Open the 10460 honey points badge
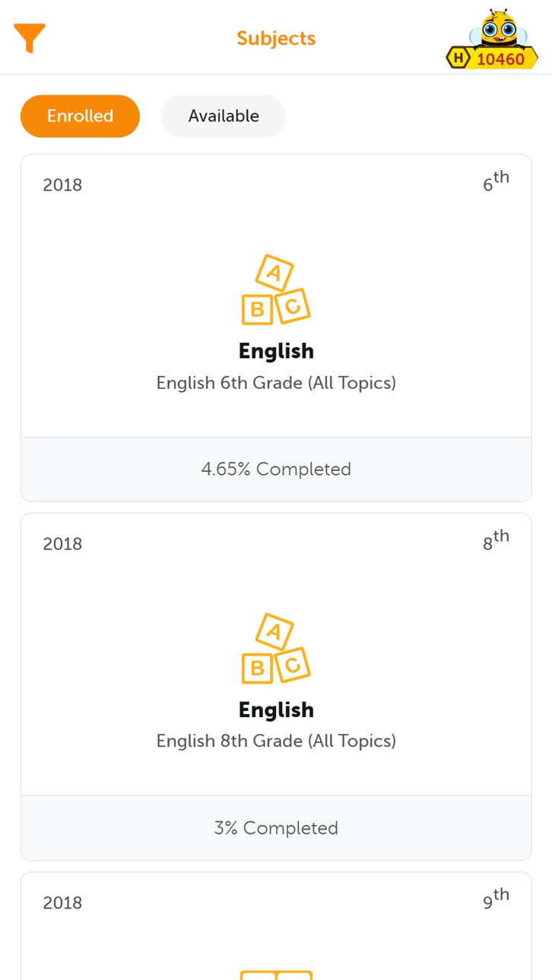Image resolution: width=552 pixels, height=980 pixels. (492, 58)
